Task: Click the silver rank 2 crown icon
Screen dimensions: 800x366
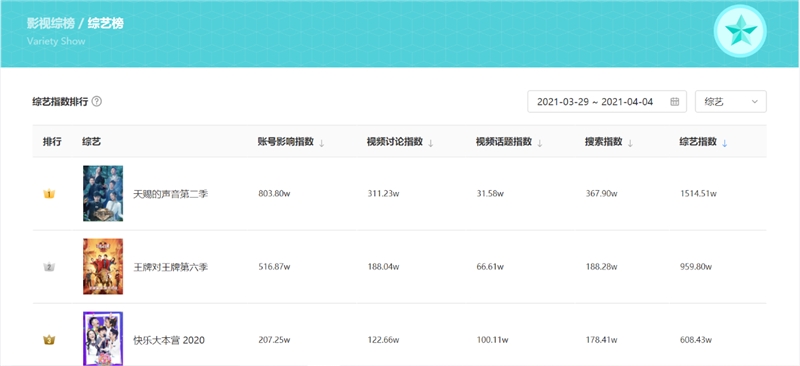Action: pos(49,266)
